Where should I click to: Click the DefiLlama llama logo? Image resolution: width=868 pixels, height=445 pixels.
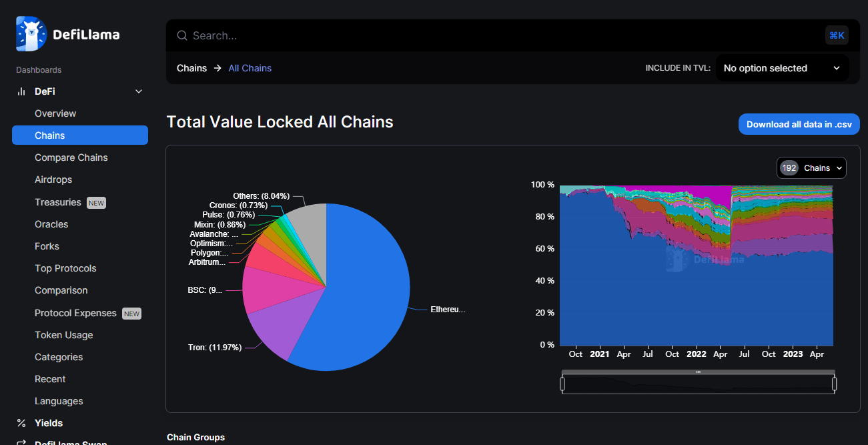point(32,34)
